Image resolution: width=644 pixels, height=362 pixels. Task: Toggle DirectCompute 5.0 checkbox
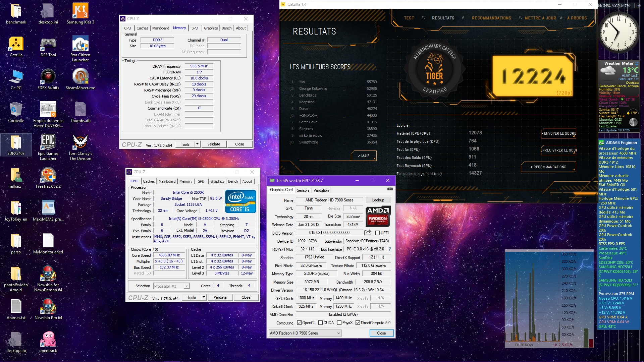pos(358,323)
